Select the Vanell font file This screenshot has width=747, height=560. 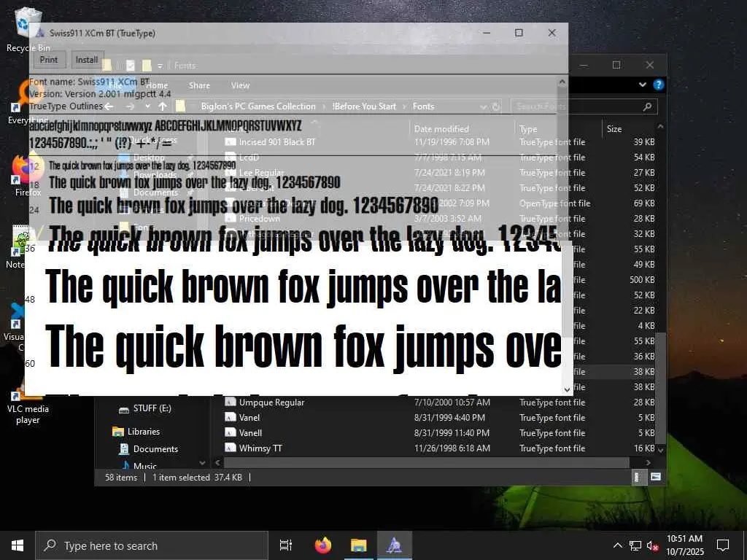tap(251, 433)
